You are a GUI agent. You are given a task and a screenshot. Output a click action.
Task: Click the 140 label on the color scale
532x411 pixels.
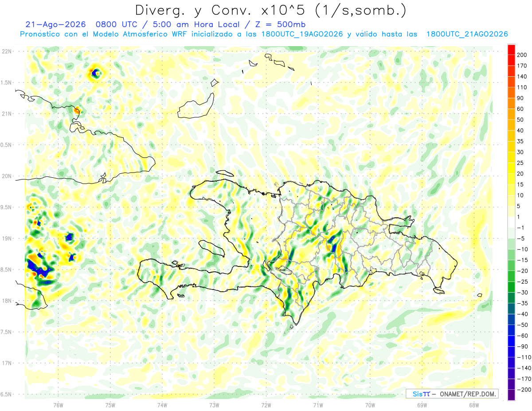(521, 76)
